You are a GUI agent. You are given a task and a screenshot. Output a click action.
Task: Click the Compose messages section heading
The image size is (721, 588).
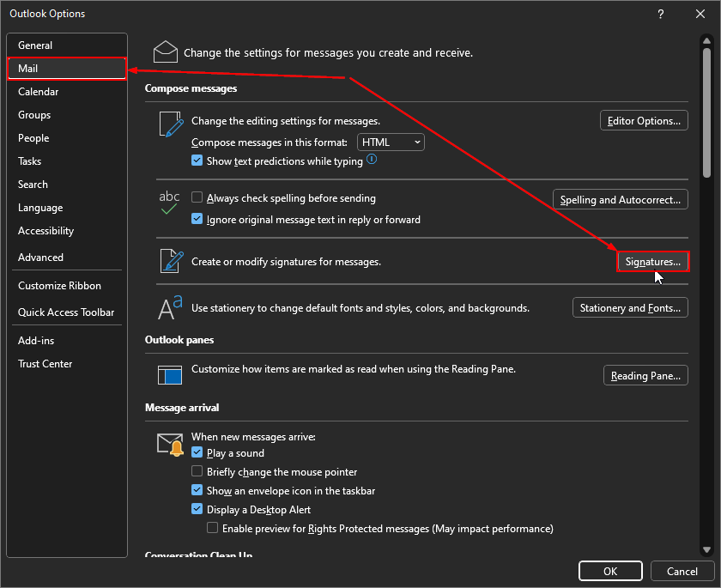click(x=191, y=88)
